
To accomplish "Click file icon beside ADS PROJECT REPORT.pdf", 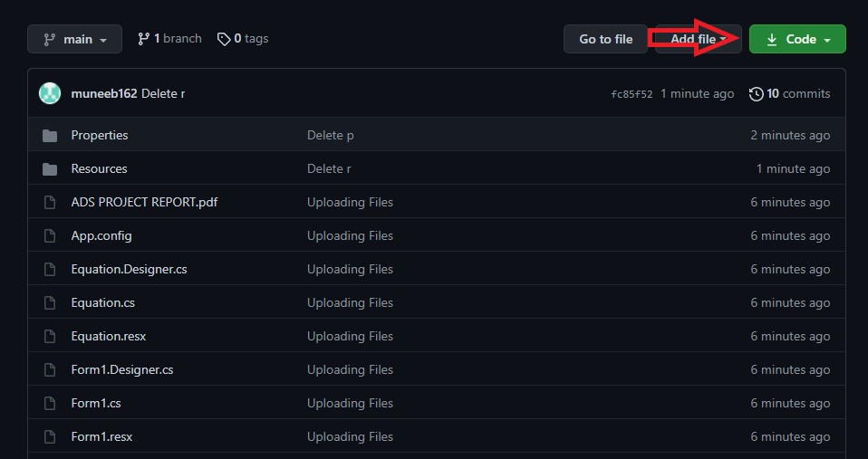I will pyautogui.click(x=50, y=203).
